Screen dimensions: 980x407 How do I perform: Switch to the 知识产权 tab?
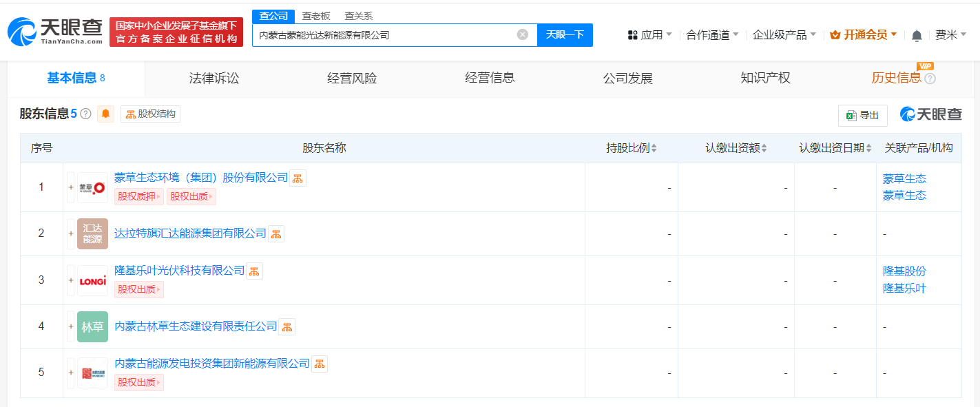click(x=765, y=79)
